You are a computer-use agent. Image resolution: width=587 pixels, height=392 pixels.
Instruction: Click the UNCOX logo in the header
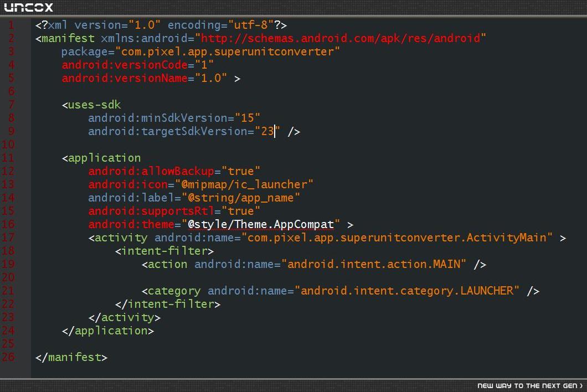point(28,7)
